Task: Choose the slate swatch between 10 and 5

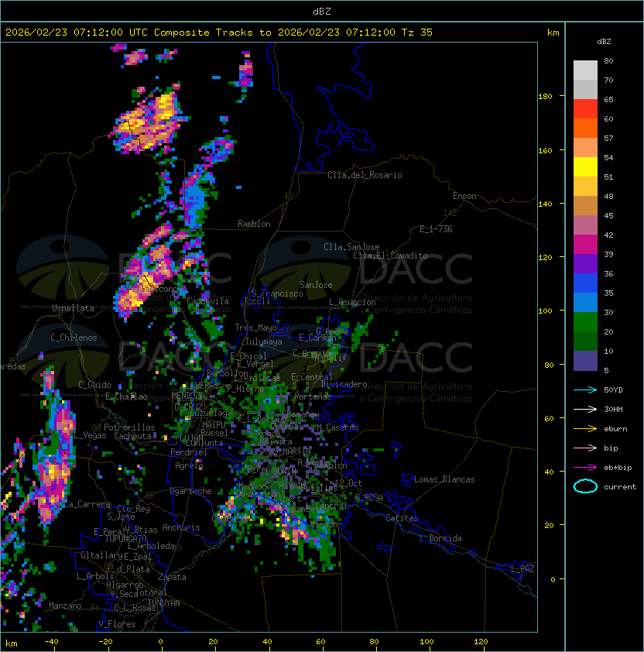Action: click(585, 361)
